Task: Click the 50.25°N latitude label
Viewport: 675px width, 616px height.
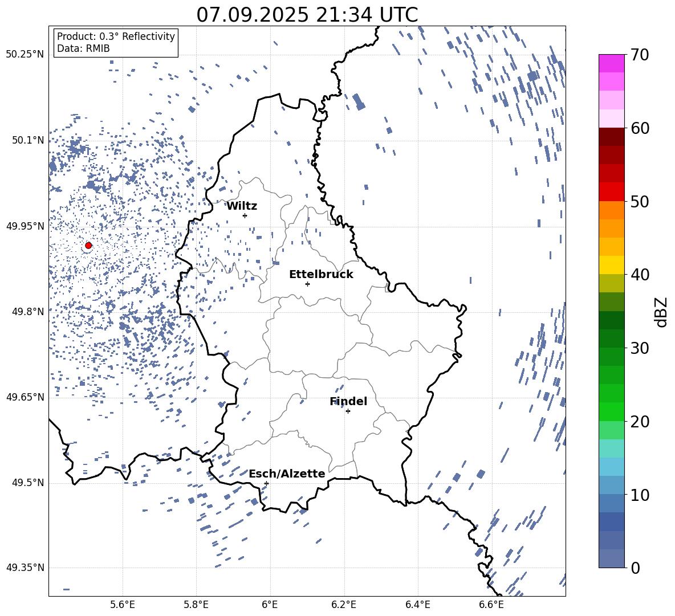Action: point(25,55)
